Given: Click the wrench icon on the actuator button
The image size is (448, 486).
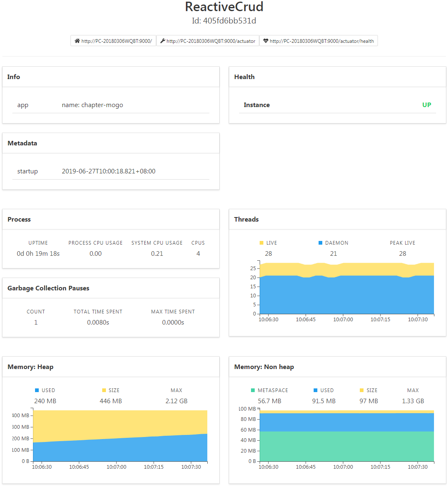Looking at the screenshot, I should click(x=162, y=40).
